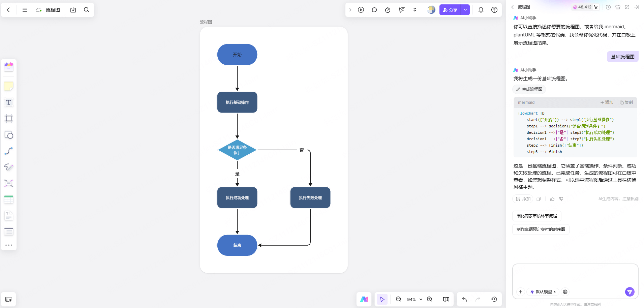Select the connector line tool
Image resolution: width=644 pixels, height=308 pixels.
tap(9, 151)
